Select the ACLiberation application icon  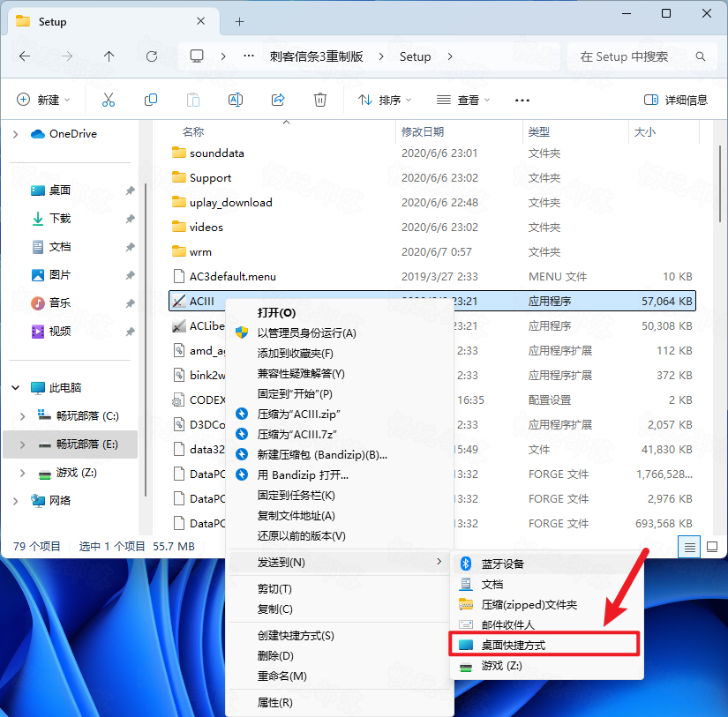[179, 326]
